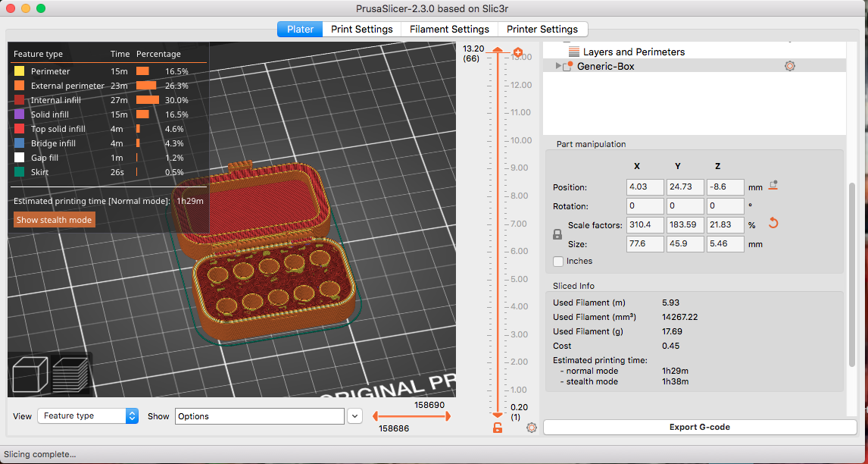This screenshot has width=868, height=464.
Task: Click the Size X field
Action: coord(645,244)
